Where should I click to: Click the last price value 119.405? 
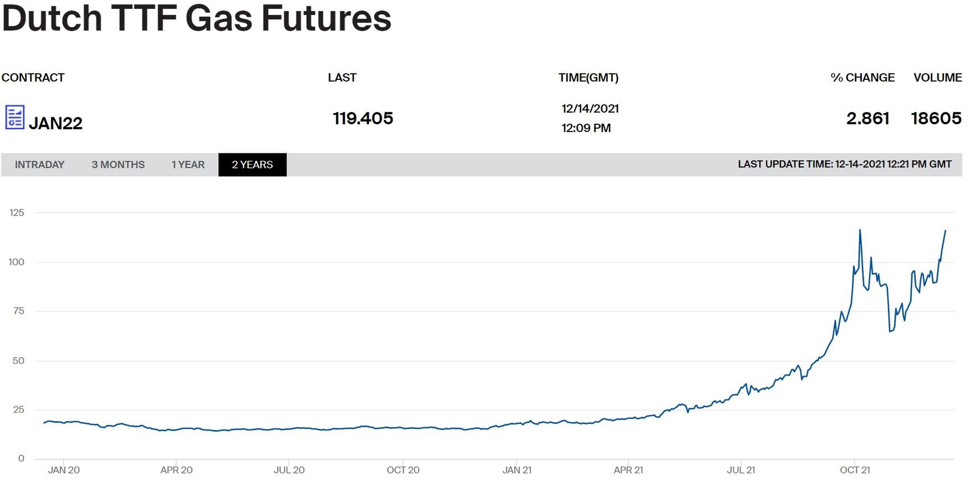pyautogui.click(x=363, y=118)
